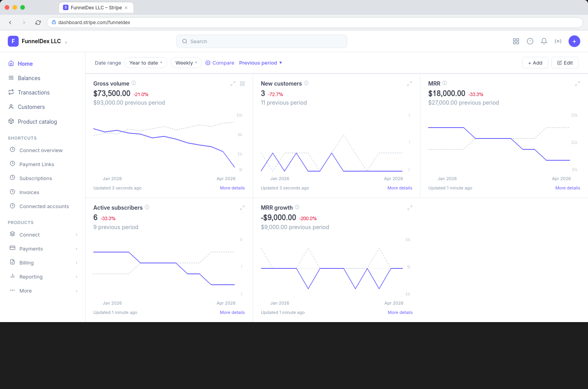The image size is (588, 389).
Task: Click the notifications bell icon
Action: tap(544, 41)
